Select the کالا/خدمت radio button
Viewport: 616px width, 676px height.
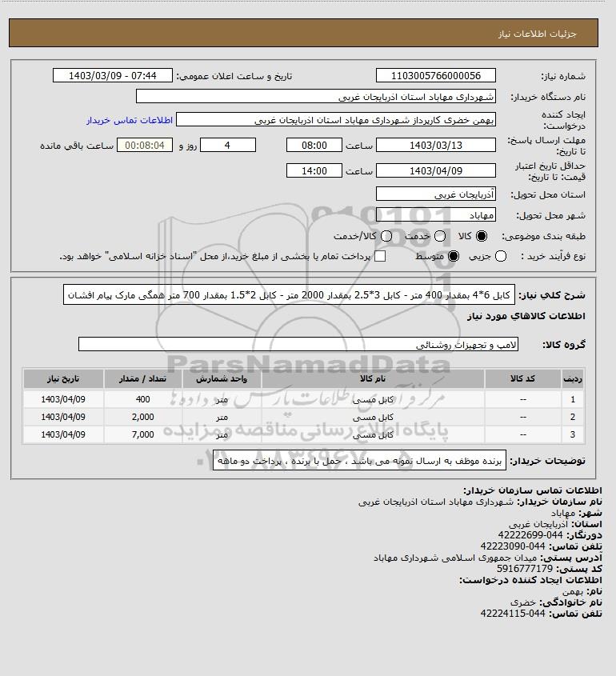click(386, 236)
